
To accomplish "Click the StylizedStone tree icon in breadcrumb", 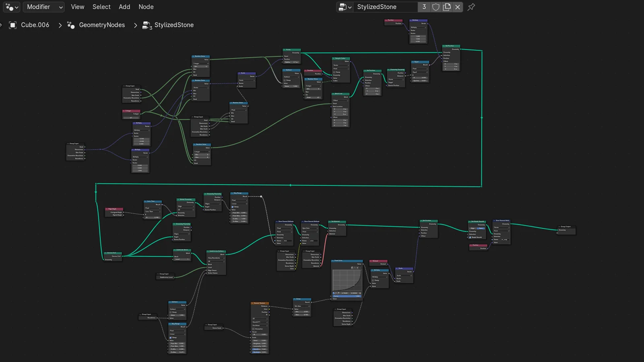I will pos(147,25).
